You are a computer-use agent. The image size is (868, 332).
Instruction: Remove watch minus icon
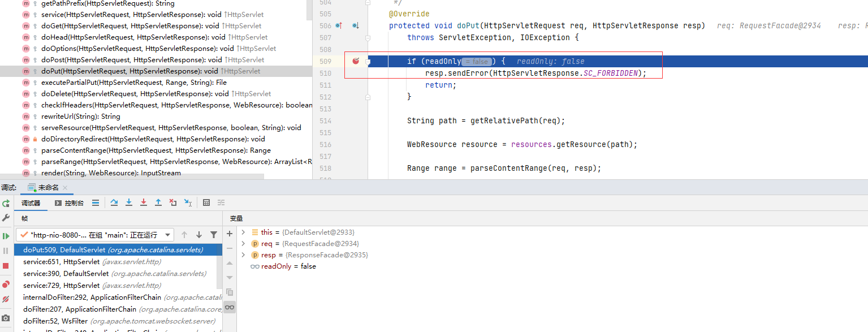click(x=230, y=248)
